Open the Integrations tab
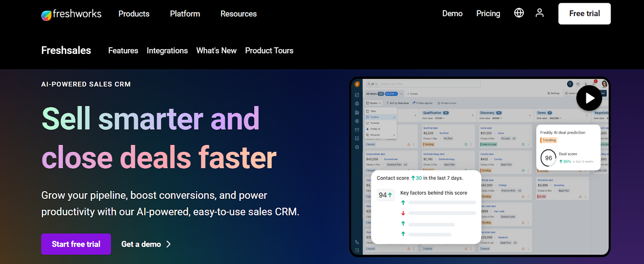 pyautogui.click(x=167, y=51)
